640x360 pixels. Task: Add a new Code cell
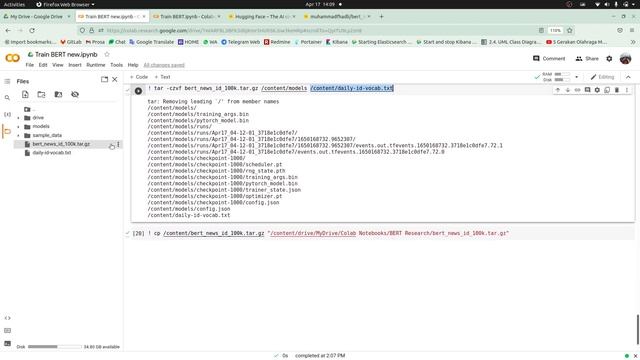click(x=139, y=77)
